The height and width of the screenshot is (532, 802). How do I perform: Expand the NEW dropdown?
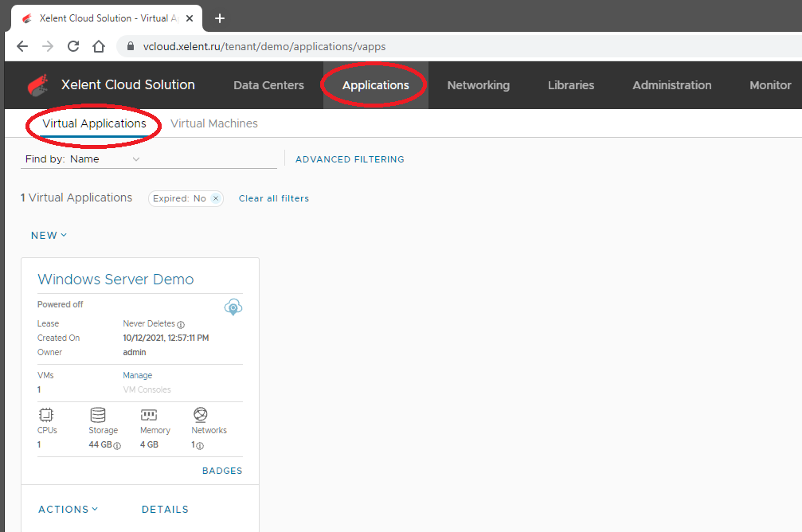[x=49, y=235]
